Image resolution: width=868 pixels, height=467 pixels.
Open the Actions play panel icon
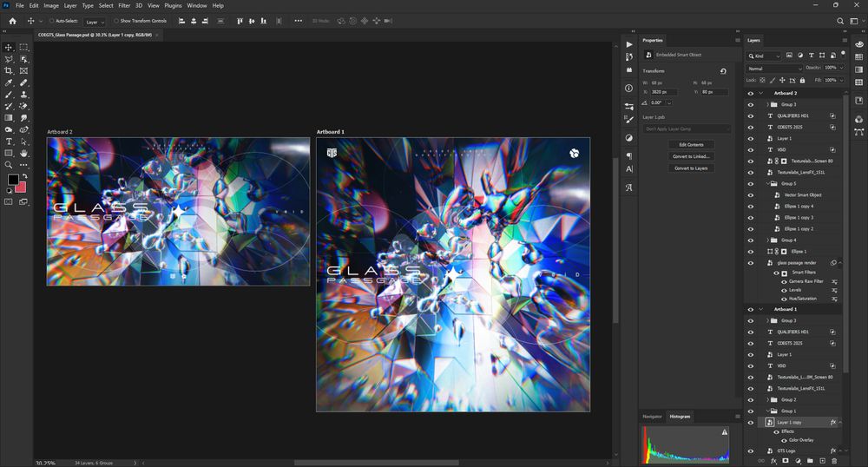[x=628, y=45]
